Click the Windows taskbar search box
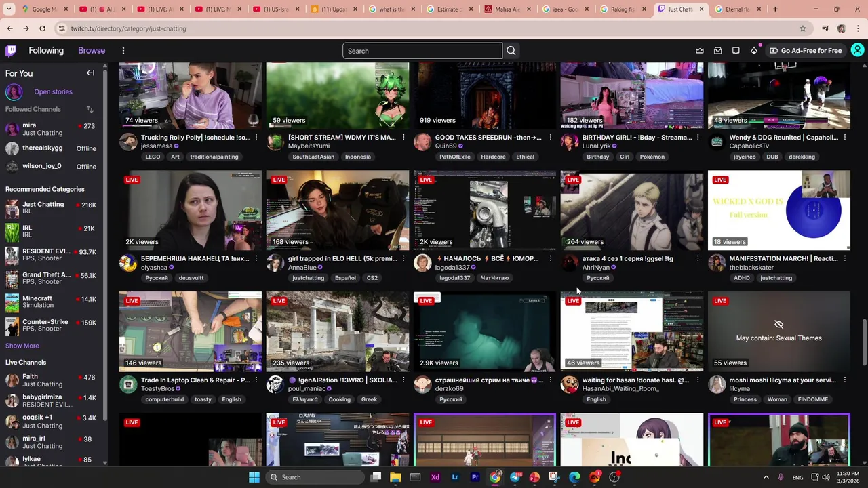This screenshot has height=488, width=868. point(315,477)
